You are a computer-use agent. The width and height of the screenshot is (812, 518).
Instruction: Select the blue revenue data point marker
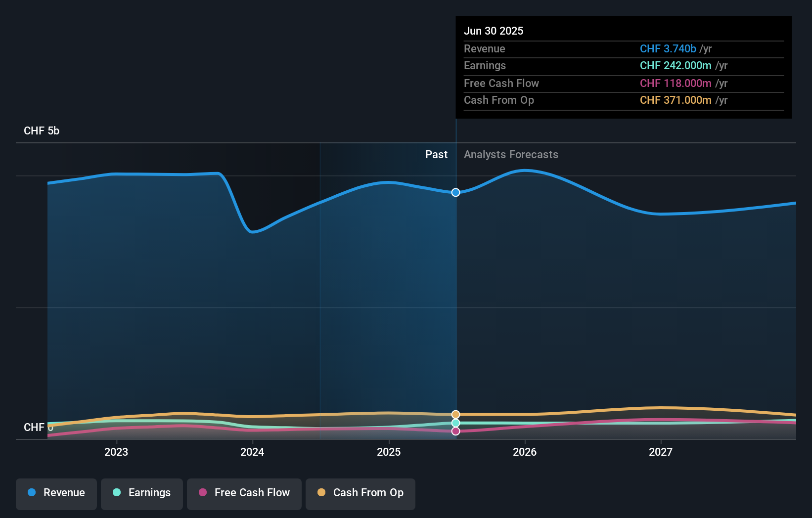point(455,193)
